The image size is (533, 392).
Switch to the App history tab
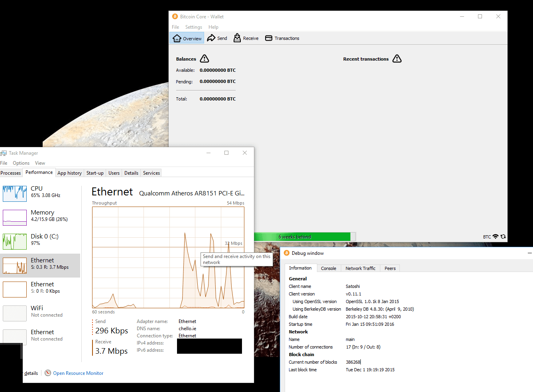[70, 173]
